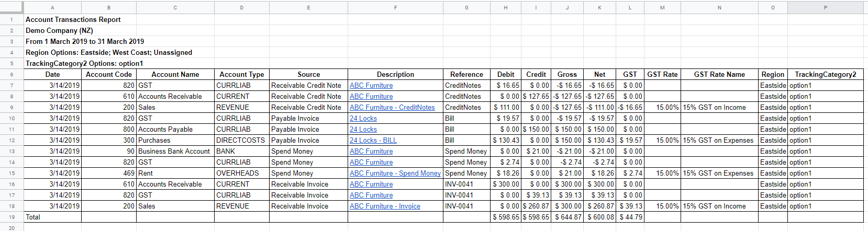
Task: Click column P header to select it
Action: (x=825, y=7)
